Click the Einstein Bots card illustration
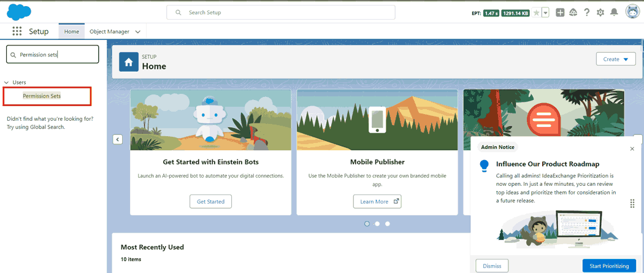Viewport: 644px width, 273px height. click(210, 120)
